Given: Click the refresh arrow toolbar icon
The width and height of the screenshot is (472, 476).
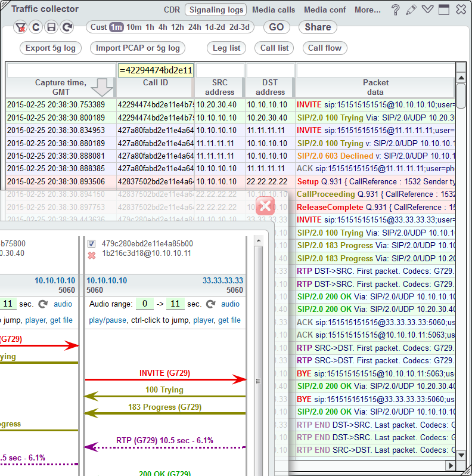Looking at the screenshot, I should 67,27.
